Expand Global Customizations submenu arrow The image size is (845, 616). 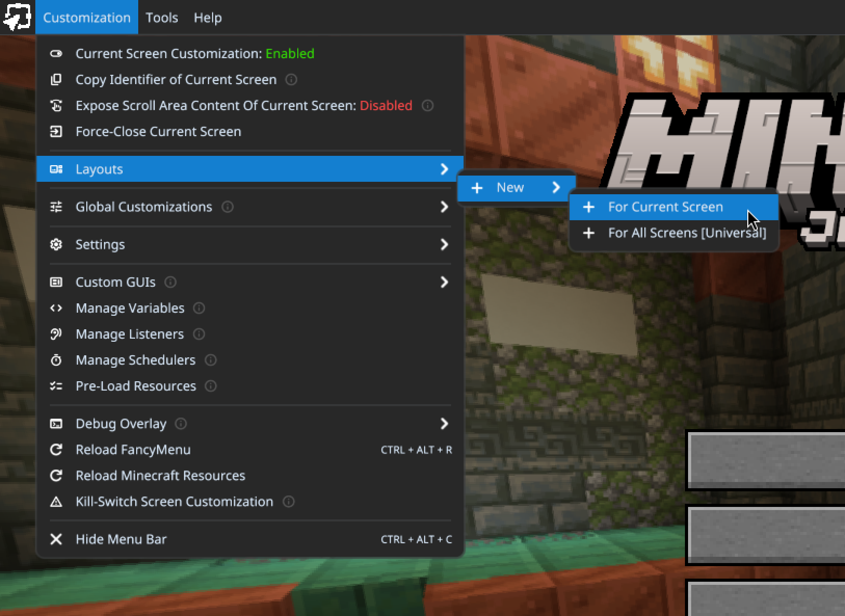click(x=444, y=207)
